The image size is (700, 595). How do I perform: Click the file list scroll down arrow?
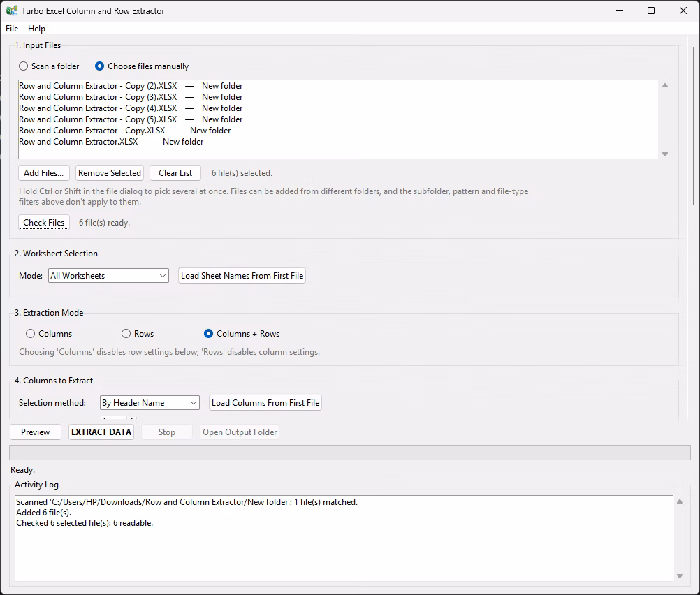(665, 154)
